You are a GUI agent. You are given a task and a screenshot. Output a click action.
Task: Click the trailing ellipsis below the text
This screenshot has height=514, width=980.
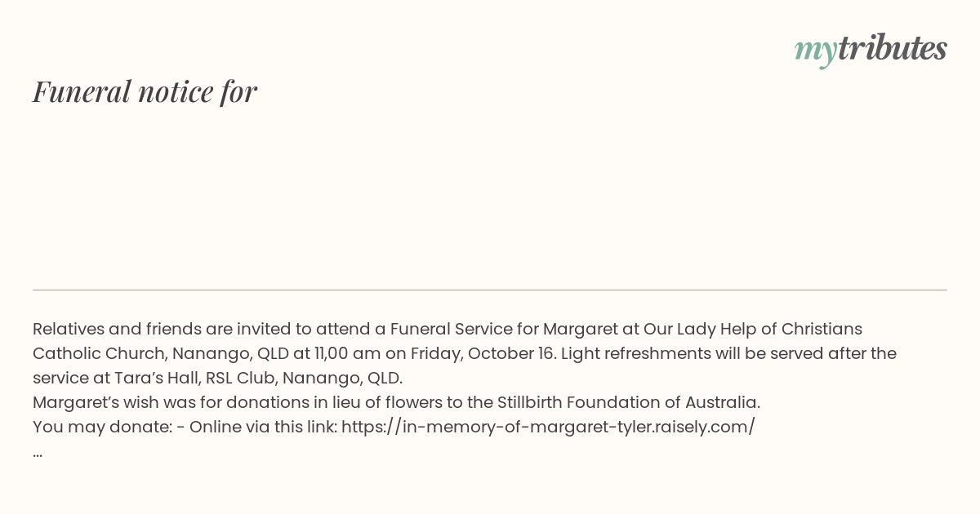(38, 452)
